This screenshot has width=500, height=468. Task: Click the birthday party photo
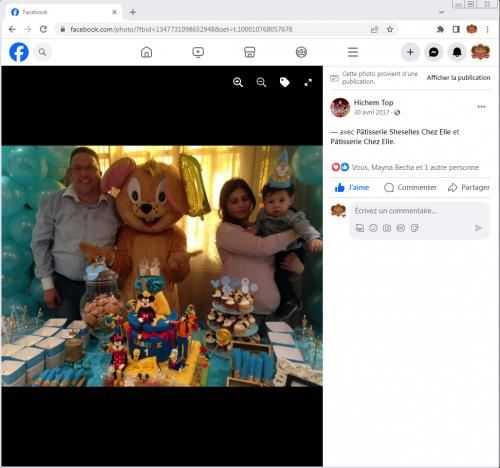[162, 266]
